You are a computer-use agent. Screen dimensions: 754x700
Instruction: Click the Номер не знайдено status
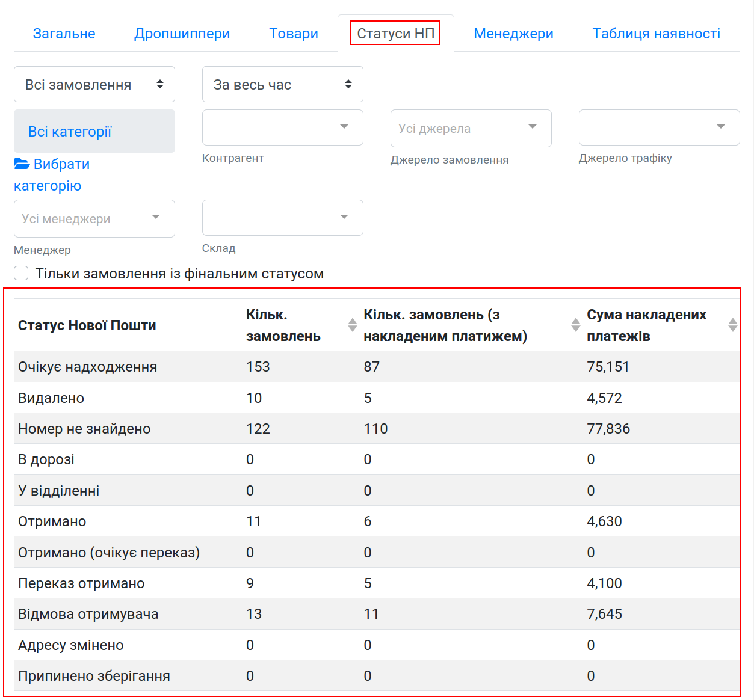(x=84, y=429)
